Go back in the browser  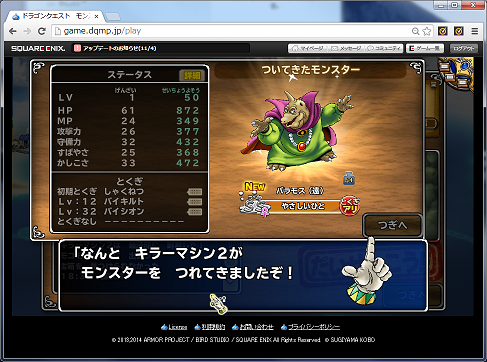point(13,31)
